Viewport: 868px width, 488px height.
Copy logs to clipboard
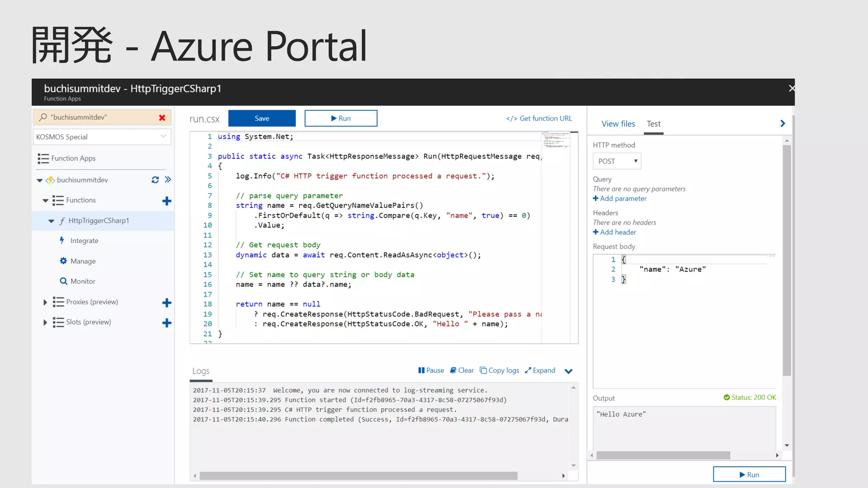(499, 370)
